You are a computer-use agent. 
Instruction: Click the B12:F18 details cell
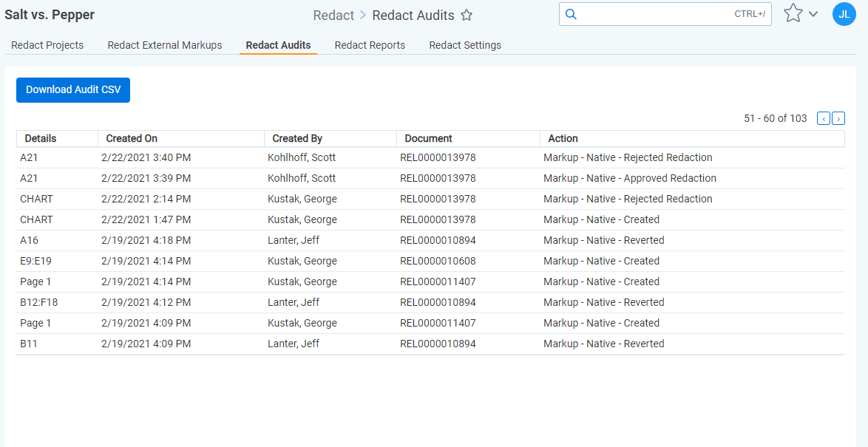tap(38, 302)
